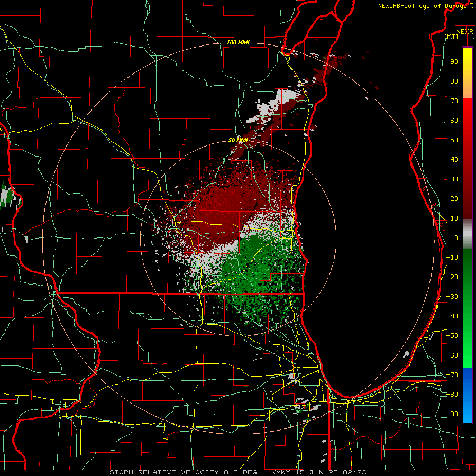The width and height of the screenshot is (476, 476).
Task: Click the "100 NMI" range ring label
Action: [238, 42]
